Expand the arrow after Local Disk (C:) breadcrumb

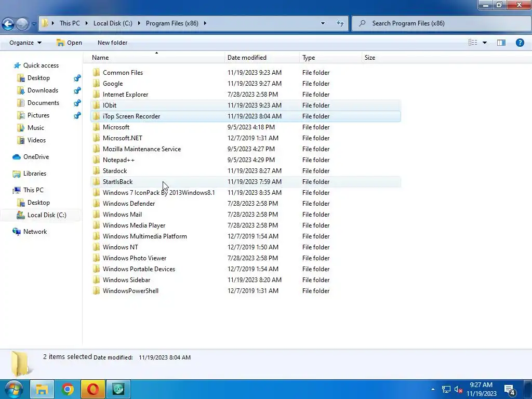click(x=139, y=23)
